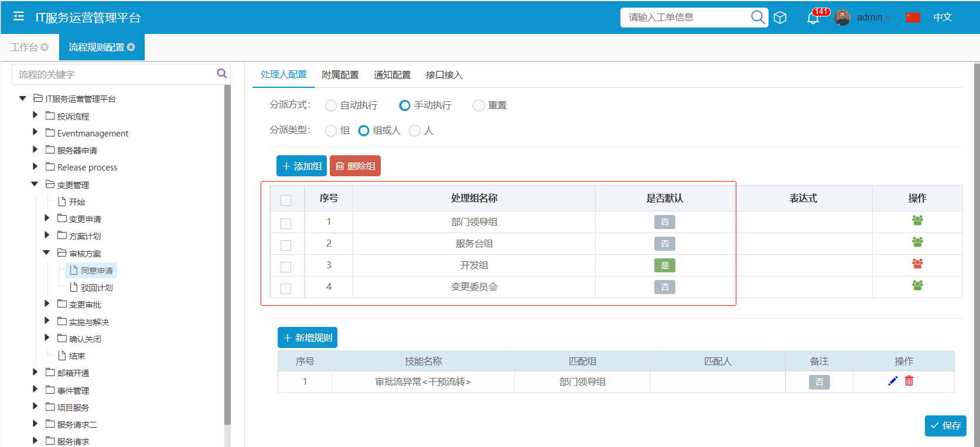This screenshot has width=980, height=447.
Task: Choose the 重置 dispatch option
Action: (479, 105)
